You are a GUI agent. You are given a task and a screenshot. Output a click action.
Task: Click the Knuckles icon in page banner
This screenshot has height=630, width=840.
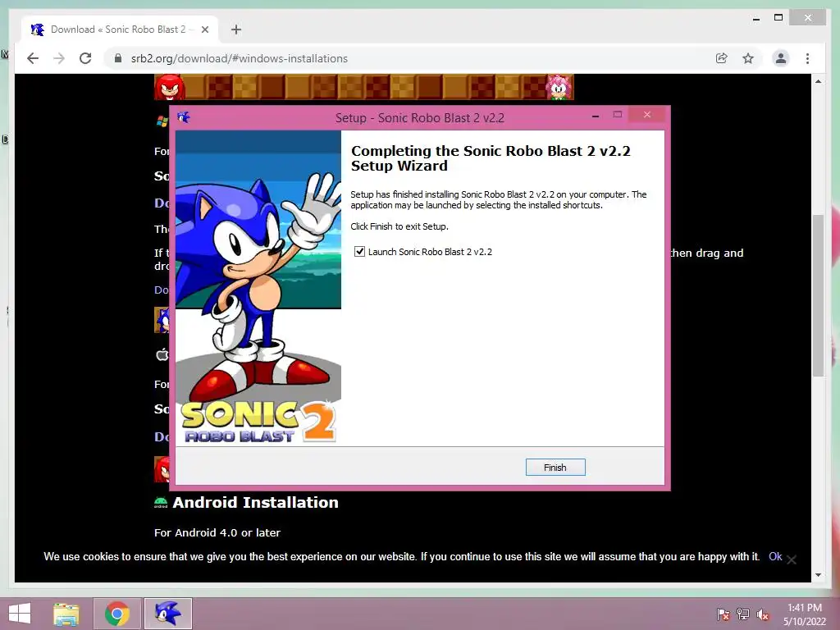click(169, 87)
